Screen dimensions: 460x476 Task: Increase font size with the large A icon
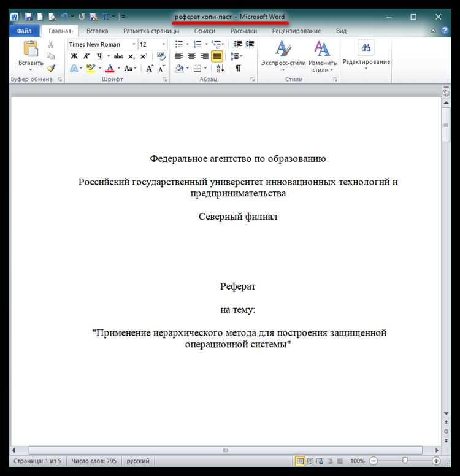(150, 68)
